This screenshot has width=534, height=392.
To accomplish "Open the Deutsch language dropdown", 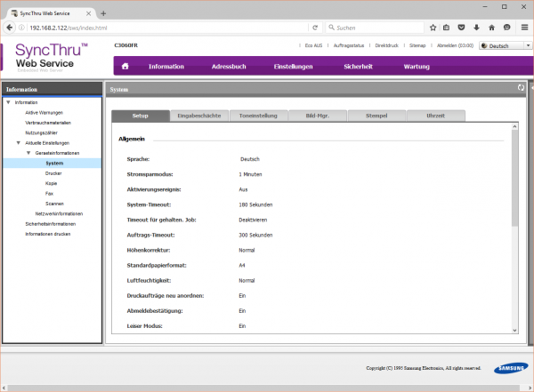I will coord(506,45).
